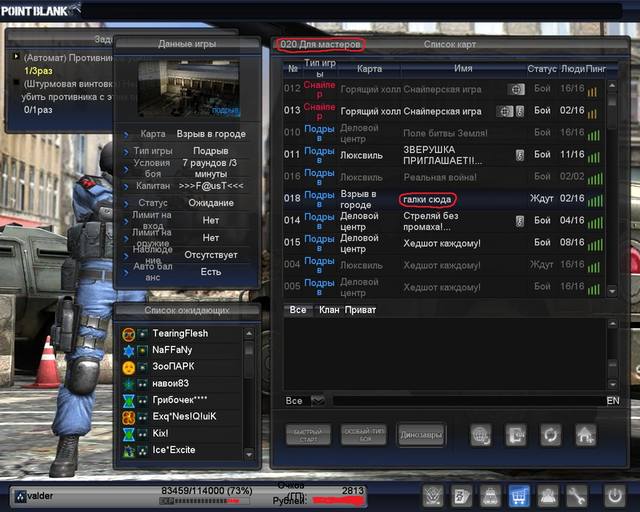
Task: Click the orange emblem beside Exq*NesIQIuiK
Action: 129,418
